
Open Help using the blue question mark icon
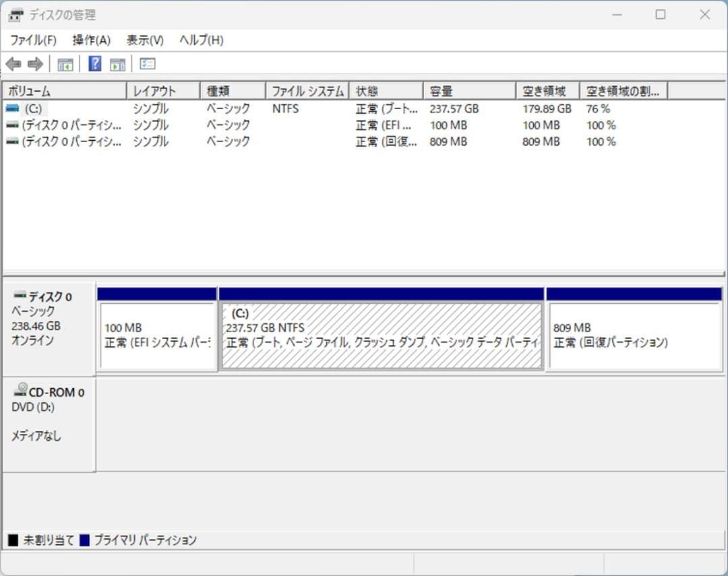pyautogui.click(x=93, y=64)
